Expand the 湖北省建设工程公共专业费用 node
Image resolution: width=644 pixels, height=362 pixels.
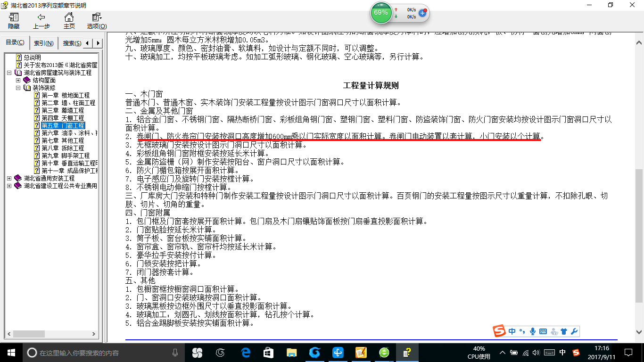tap(9, 186)
